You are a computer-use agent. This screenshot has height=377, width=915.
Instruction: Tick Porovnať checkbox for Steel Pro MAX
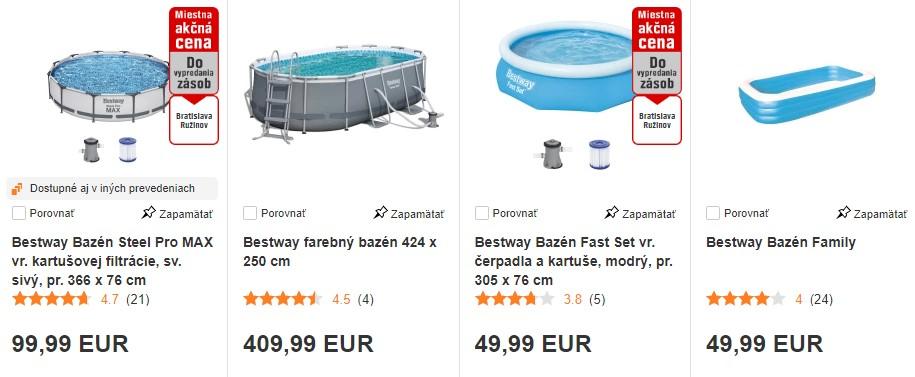click(19, 213)
